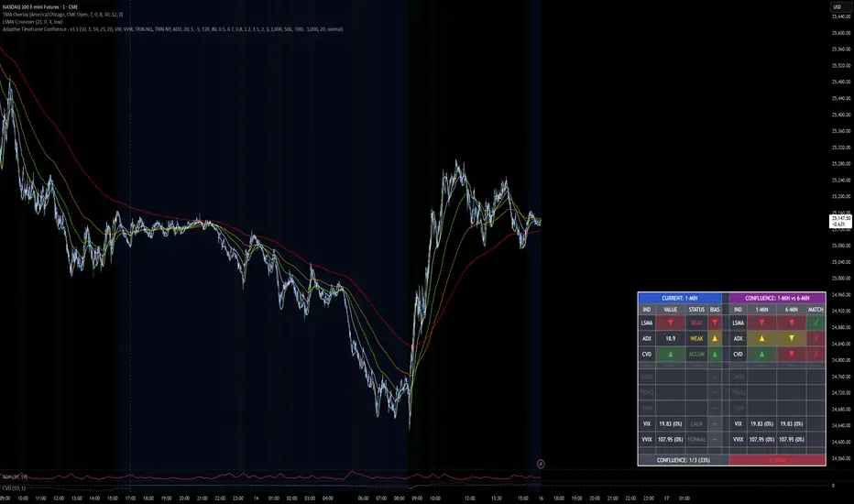Screen dimensions: 854x504
Task: Click the lightning event icon above time axis
Action: [x=541, y=465]
